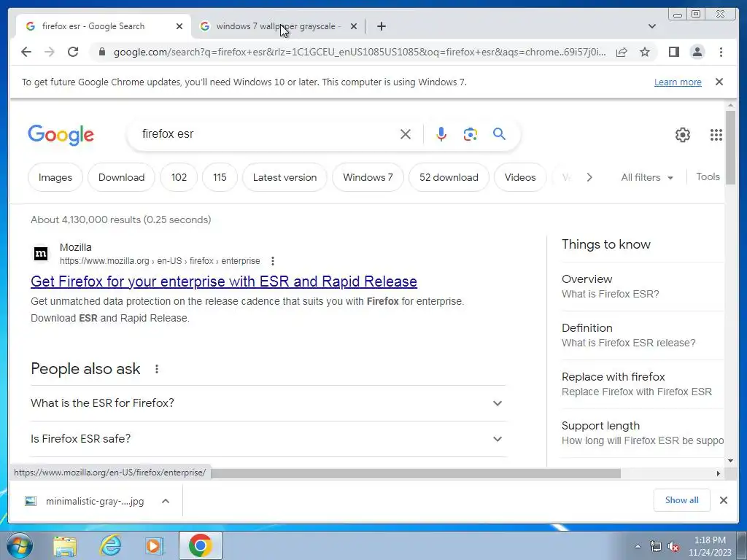747x560 pixels.
Task: Close the firefox esr tab
Action: click(x=179, y=27)
